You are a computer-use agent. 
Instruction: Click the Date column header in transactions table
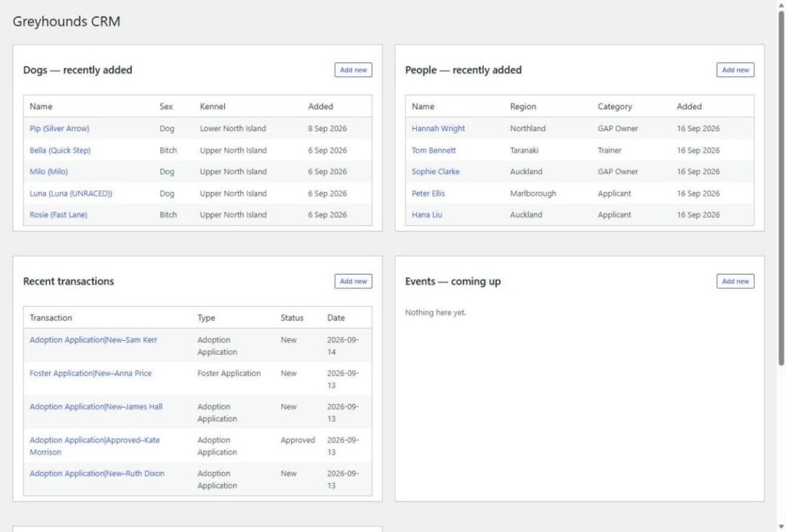[x=336, y=318]
